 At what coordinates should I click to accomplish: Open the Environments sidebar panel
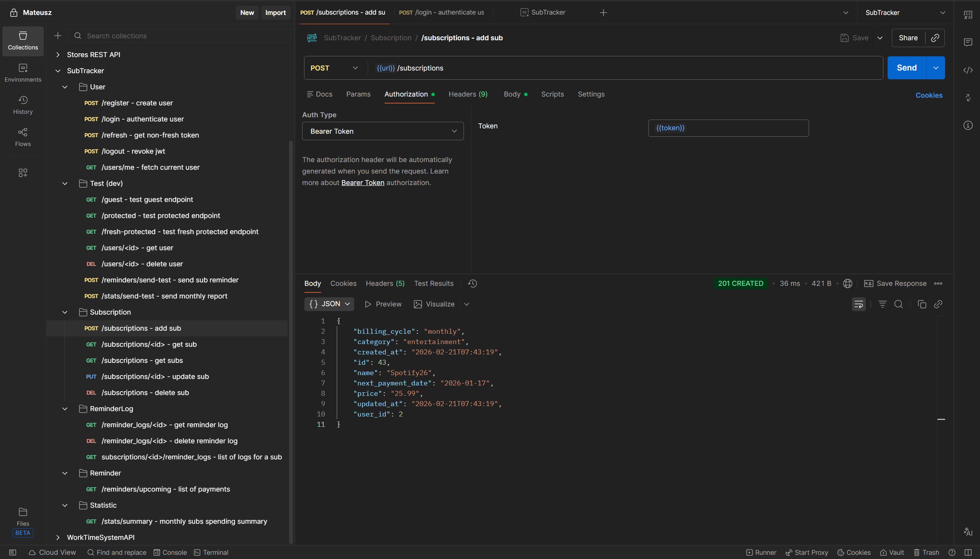(x=23, y=72)
